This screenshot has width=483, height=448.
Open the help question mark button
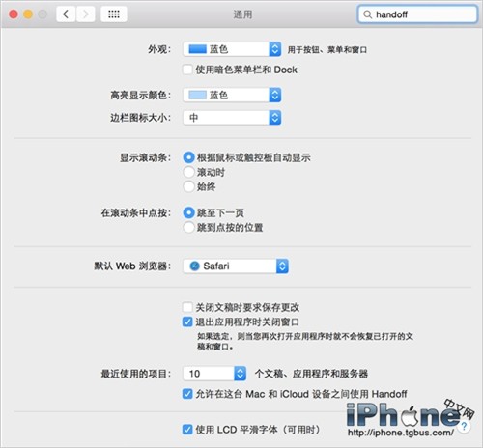(x=464, y=427)
